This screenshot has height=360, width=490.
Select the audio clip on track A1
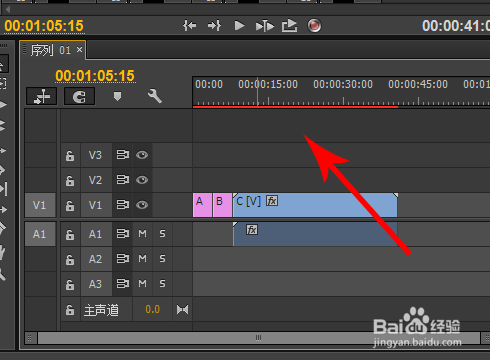pos(315,234)
